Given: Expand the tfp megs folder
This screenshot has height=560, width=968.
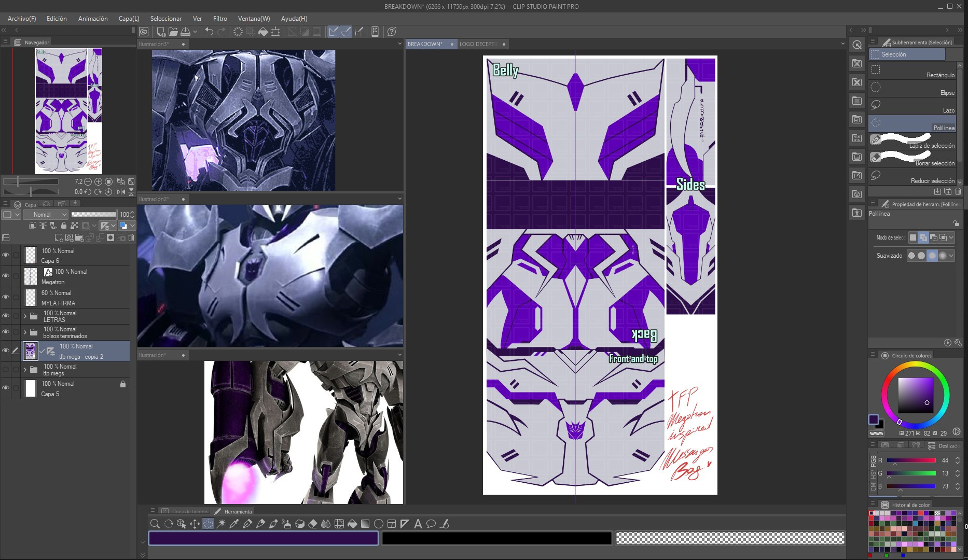Looking at the screenshot, I should tap(25, 369).
